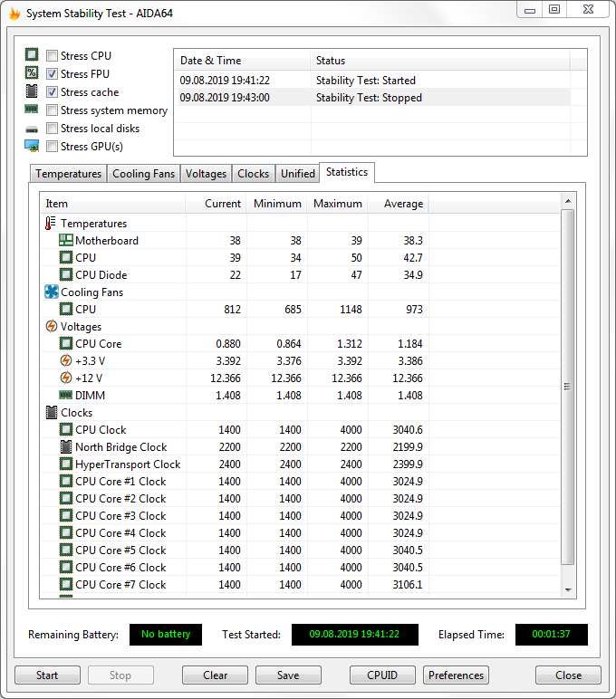This screenshot has height=699, width=616.
Task: Click the CPU Clock row icon
Action: (x=66, y=430)
